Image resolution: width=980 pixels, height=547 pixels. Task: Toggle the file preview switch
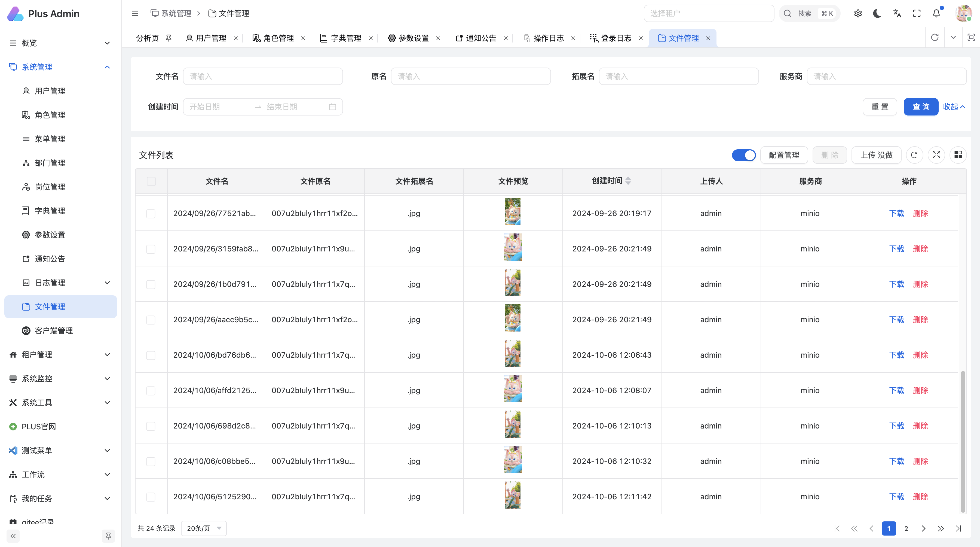(744, 155)
